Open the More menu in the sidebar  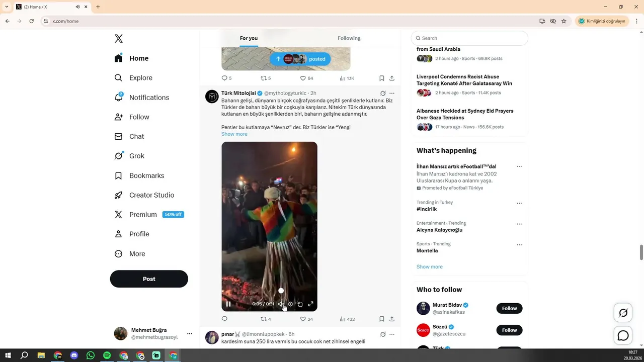pos(130,254)
